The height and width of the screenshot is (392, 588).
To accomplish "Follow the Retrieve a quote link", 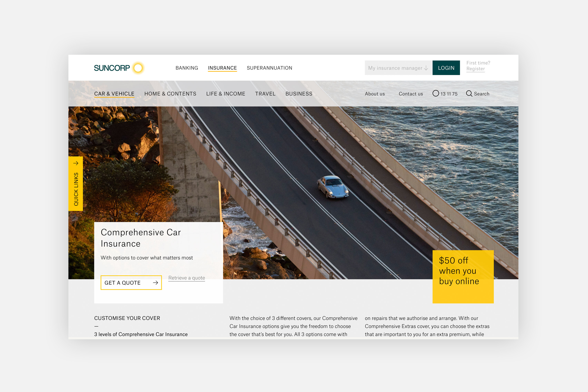I will 187,278.
